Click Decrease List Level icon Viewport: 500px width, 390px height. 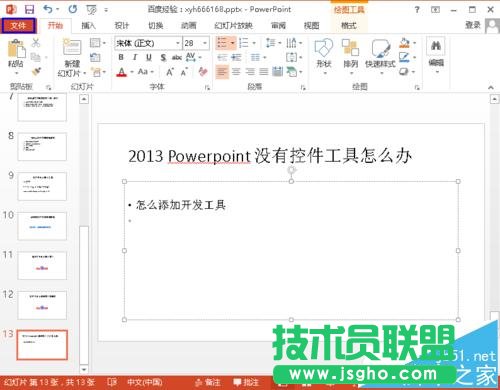[222, 57]
